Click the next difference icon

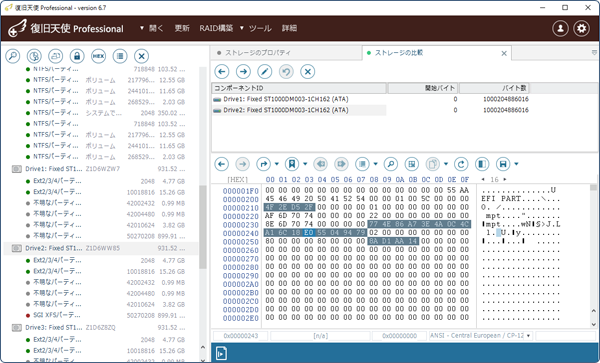(x=341, y=164)
